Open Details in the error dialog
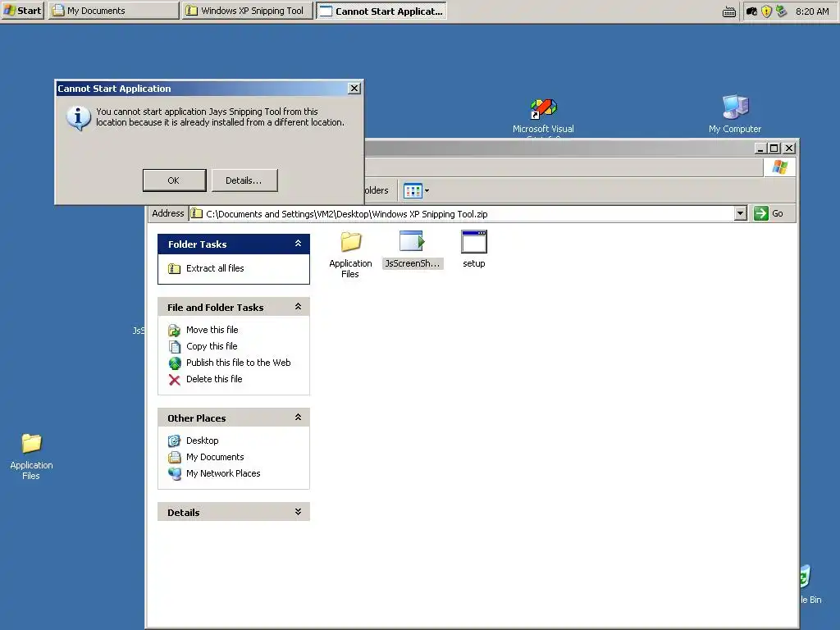 [x=244, y=180]
